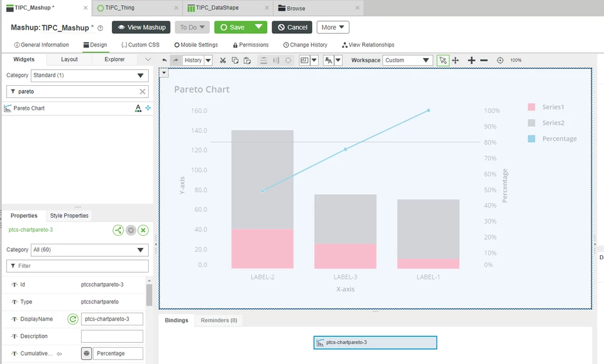Viewport: 604px width, 364px height.
Task: Click the redo arrow in the design toolbar
Action: click(x=176, y=60)
